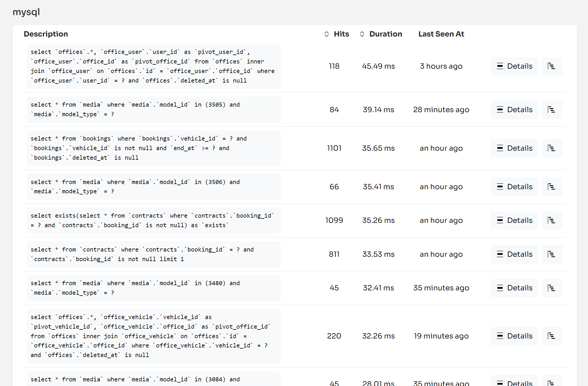Open the waterfall icon for the contracts exists query
Viewport: 588px width, 386px height.
pyautogui.click(x=552, y=220)
